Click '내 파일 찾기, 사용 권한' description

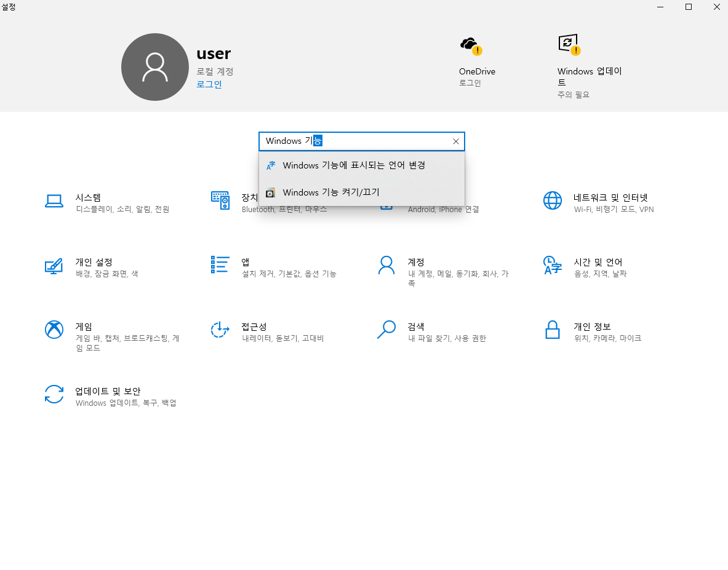(447, 338)
